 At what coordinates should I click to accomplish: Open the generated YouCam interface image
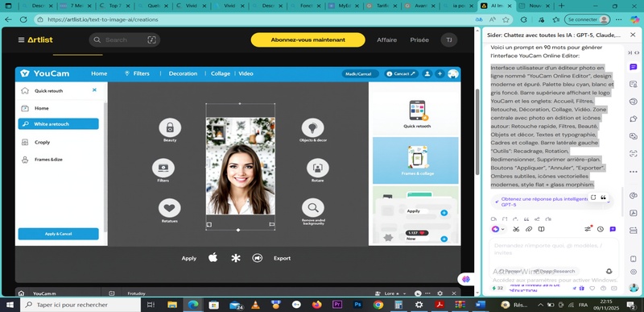pos(237,174)
